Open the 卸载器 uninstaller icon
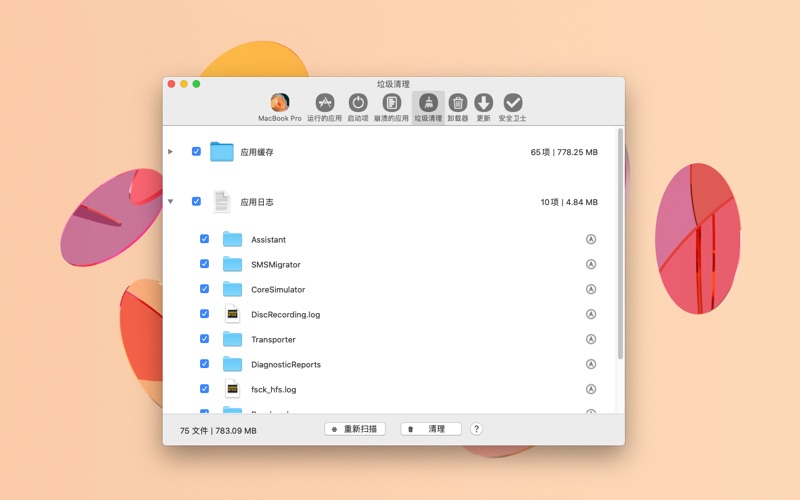800x500 pixels. click(458, 103)
